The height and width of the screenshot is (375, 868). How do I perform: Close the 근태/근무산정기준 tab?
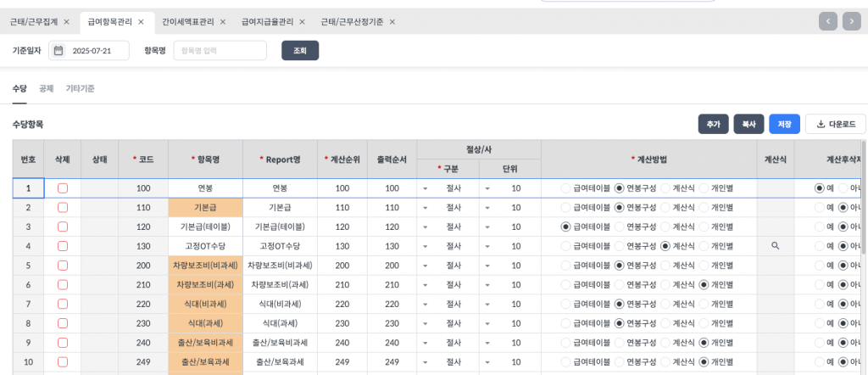pyautogui.click(x=392, y=22)
